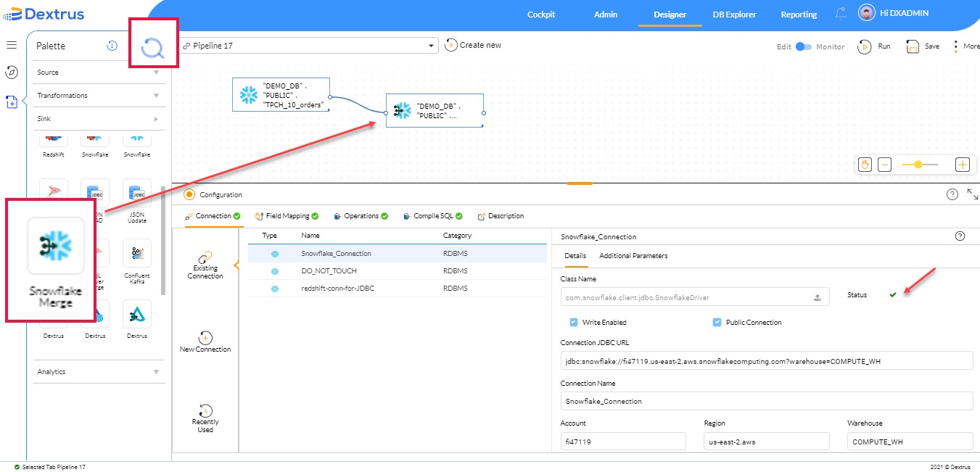Select the Snowflake_Connection row in list
This screenshot has width=980, height=472.
[398, 254]
